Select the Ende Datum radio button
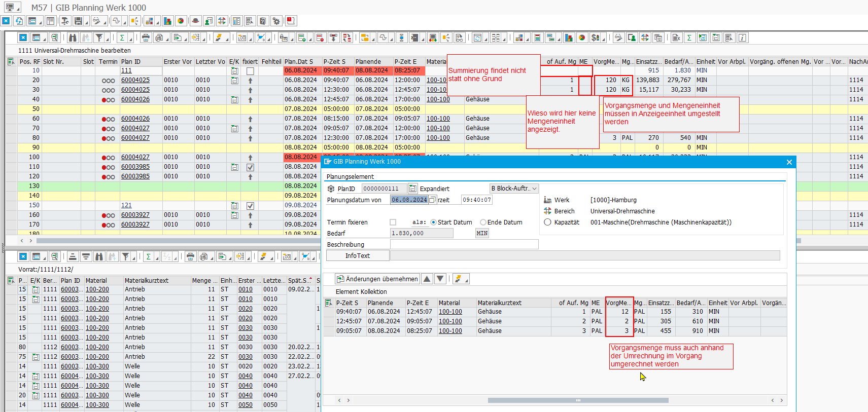The image size is (868, 412). coord(483,222)
